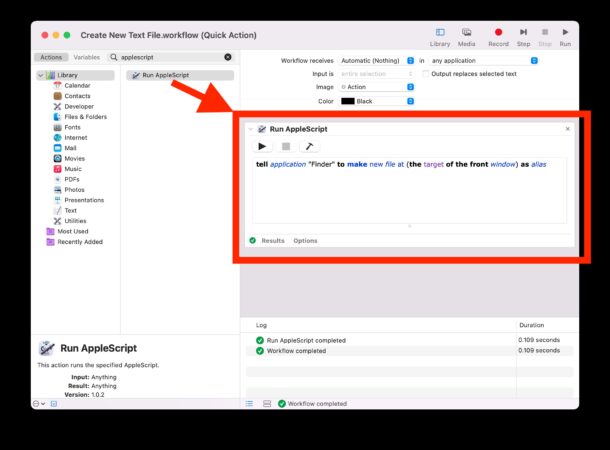This screenshot has height=450, width=610.
Task: Run the workflow from the toolbar
Action: coord(565,36)
